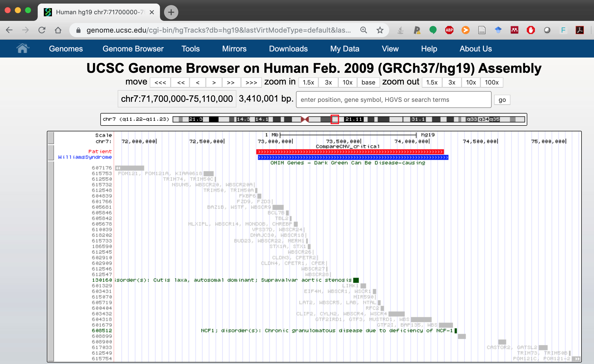The width and height of the screenshot is (594, 364).
Task: Bookmark this page with star icon
Action: pyautogui.click(x=380, y=30)
